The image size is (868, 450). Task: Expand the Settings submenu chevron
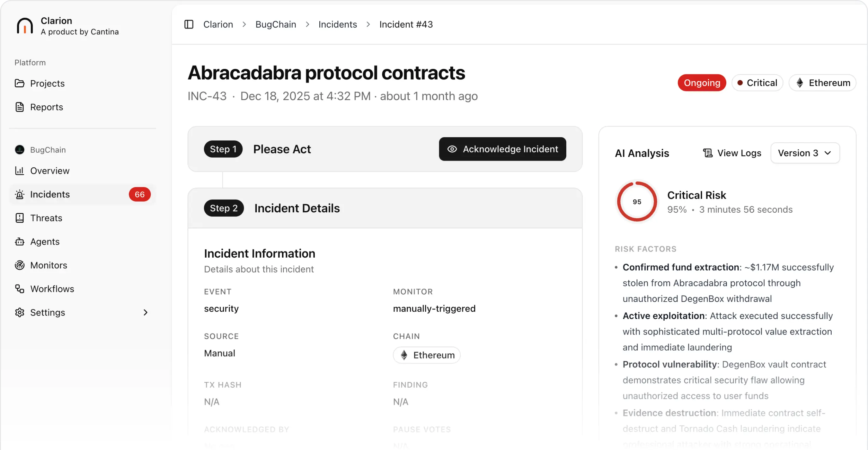pyautogui.click(x=145, y=312)
